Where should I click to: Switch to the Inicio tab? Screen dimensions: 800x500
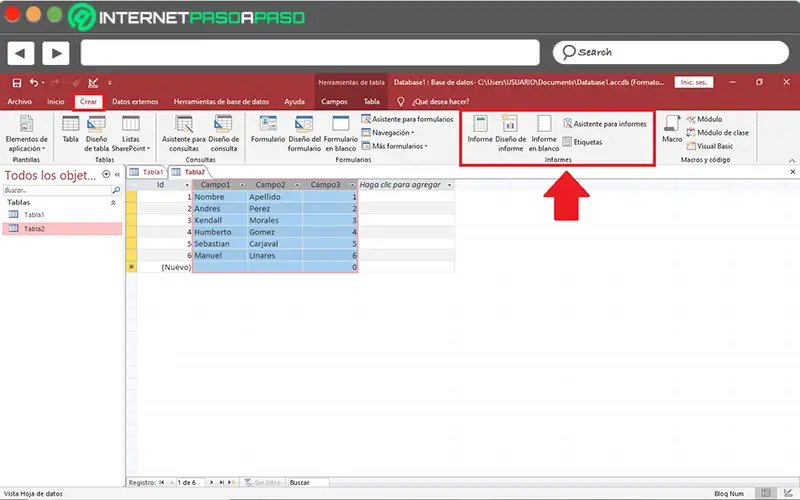pos(56,102)
